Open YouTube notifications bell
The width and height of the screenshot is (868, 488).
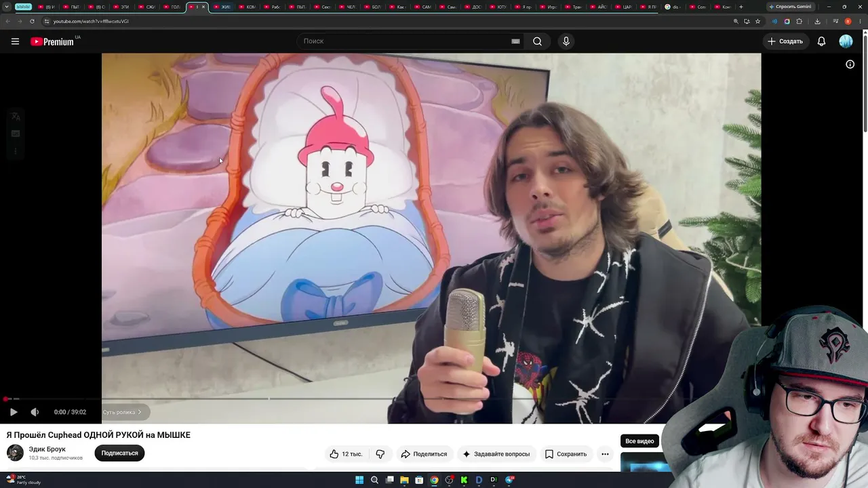821,41
